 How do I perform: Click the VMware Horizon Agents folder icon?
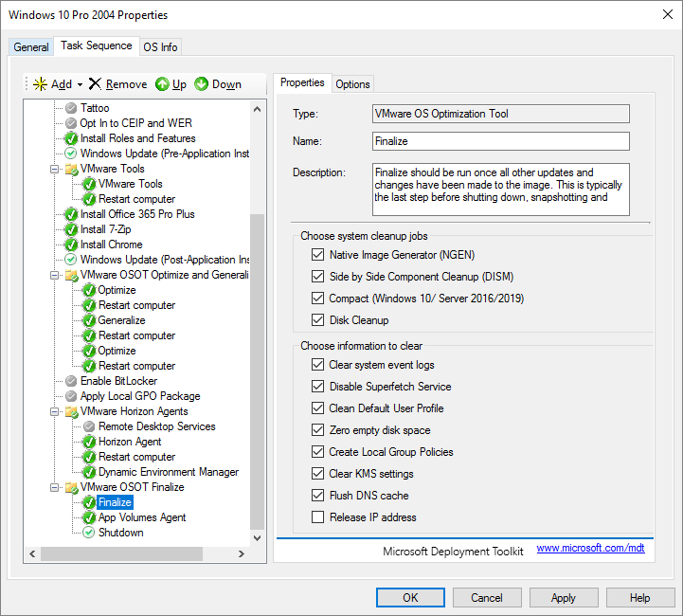[71, 411]
